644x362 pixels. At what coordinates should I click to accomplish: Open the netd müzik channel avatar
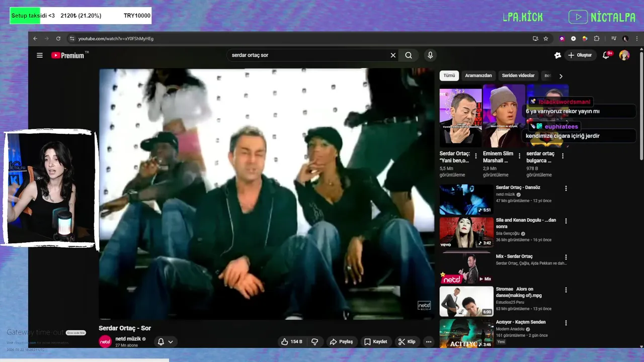pyautogui.click(x=105, y=341)
